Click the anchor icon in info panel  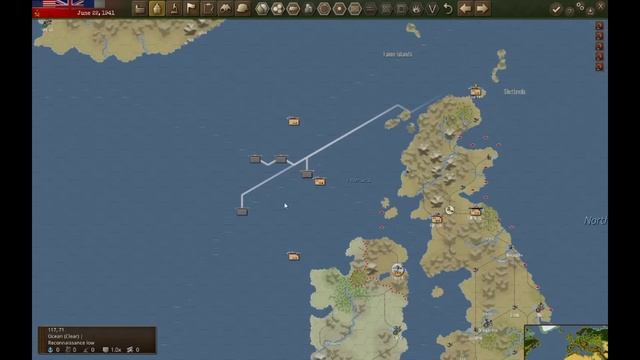[x=51, y=350]
